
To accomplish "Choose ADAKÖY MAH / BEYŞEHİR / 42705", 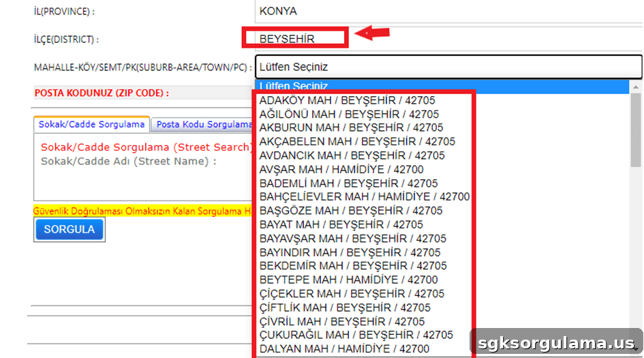I will point(442,100).
